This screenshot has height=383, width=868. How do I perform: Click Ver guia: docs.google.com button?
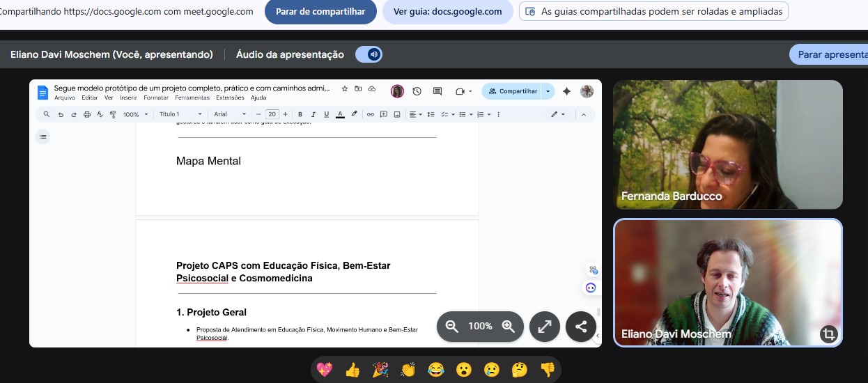[447, 12]
